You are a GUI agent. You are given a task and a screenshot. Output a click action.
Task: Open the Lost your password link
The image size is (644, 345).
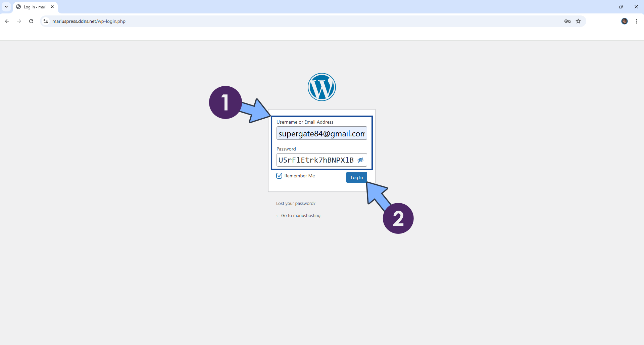tap(296, 204)
